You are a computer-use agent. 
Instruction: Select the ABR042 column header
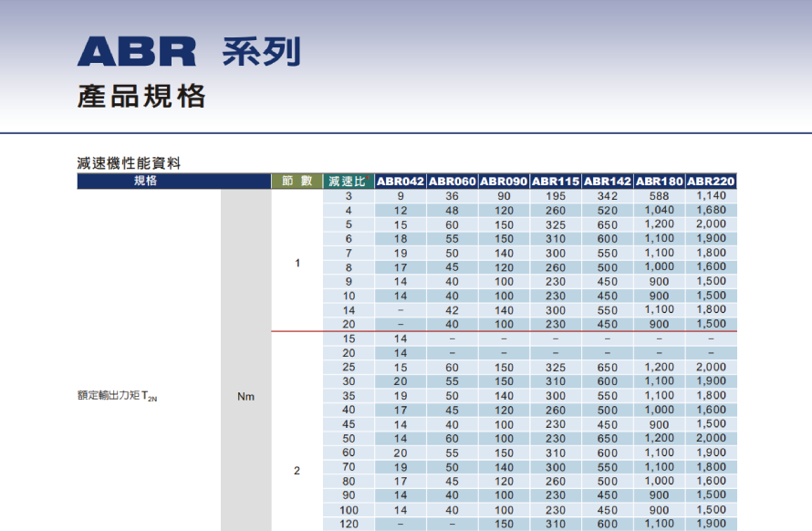coord(401,181)
